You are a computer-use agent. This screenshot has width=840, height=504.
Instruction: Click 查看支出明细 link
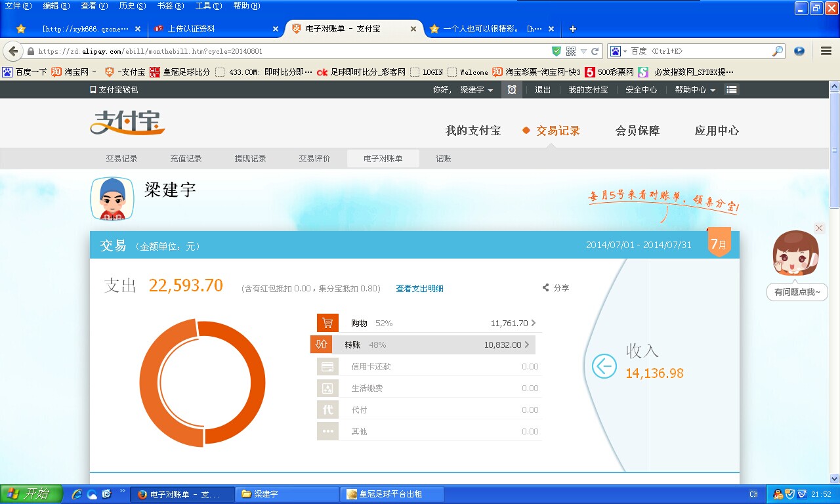[x=419, y=289]
